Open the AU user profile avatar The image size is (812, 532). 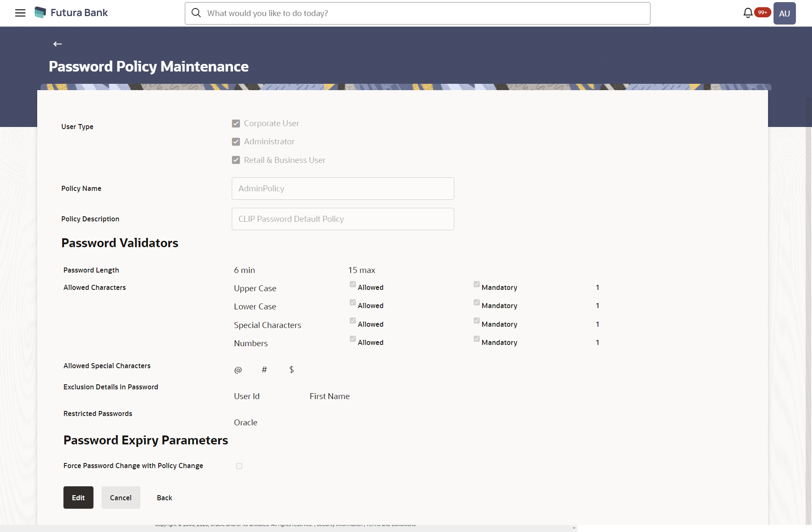[x=784, y=13]
